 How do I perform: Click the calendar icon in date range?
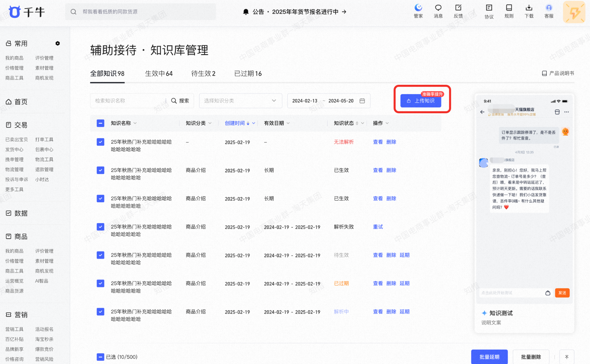(362, 101)
